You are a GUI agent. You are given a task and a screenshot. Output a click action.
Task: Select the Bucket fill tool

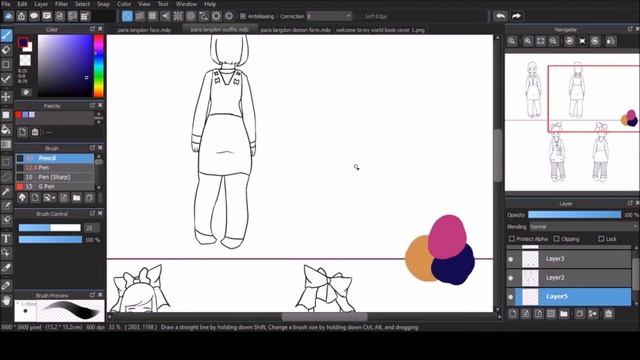coord(6,130)
